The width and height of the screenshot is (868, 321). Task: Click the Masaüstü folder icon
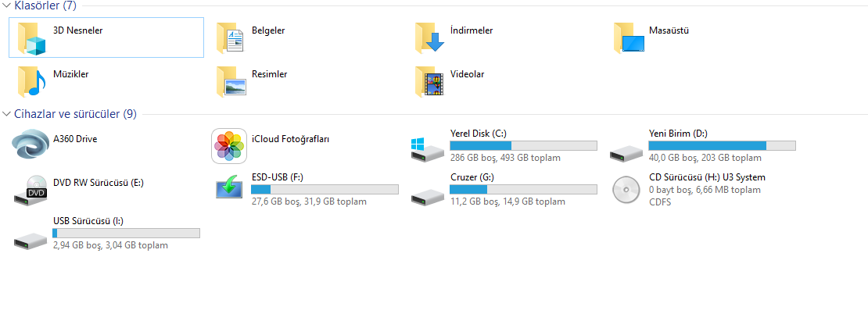click(x=629, y=37)
